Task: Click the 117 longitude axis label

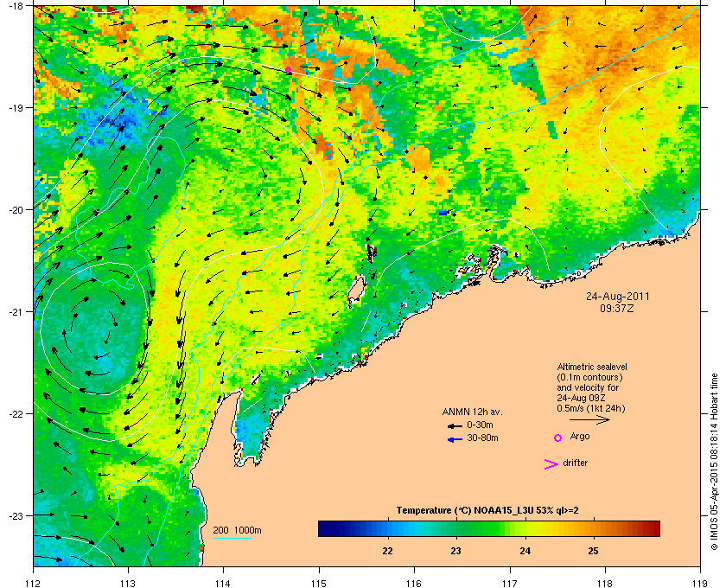Action: (510, 584)
